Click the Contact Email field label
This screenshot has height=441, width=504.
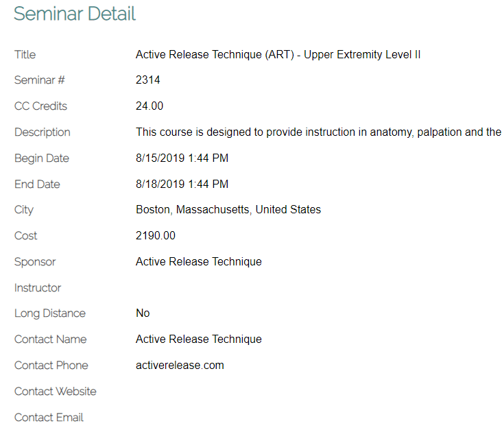pyautogui.click(x=49, y=418)
